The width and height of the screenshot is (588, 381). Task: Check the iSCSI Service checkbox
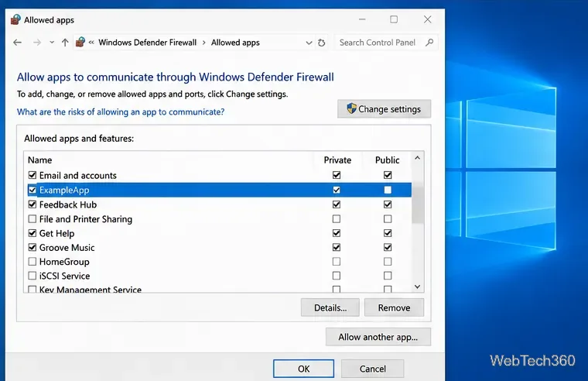(32, 276)
